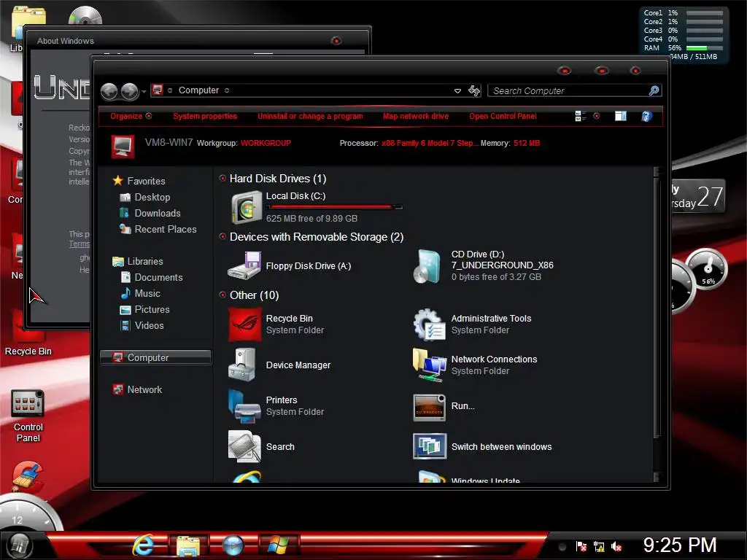Select Videos library

click(142, 326)
